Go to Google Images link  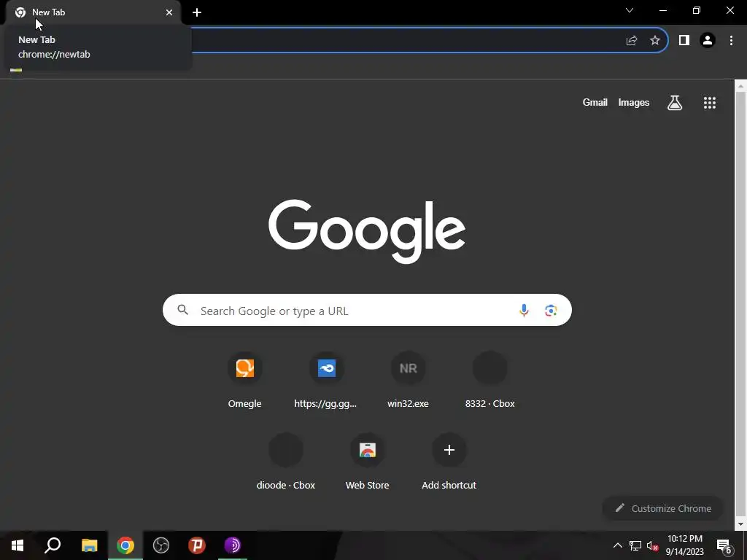tap(634, 102)
